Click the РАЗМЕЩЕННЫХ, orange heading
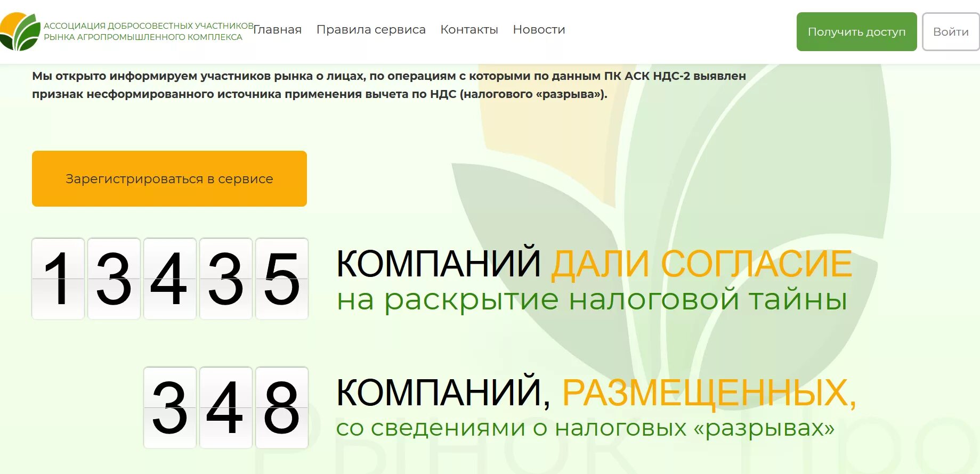 pyautogui.click(x=709, y=394)
